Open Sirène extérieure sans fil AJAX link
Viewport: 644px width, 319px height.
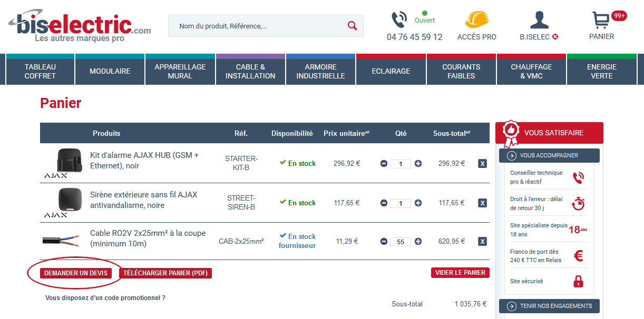pos(144,200)
